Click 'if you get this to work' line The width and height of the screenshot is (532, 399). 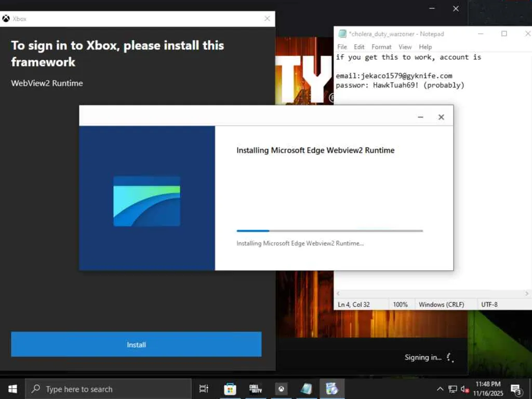click(x=408, y=57)
